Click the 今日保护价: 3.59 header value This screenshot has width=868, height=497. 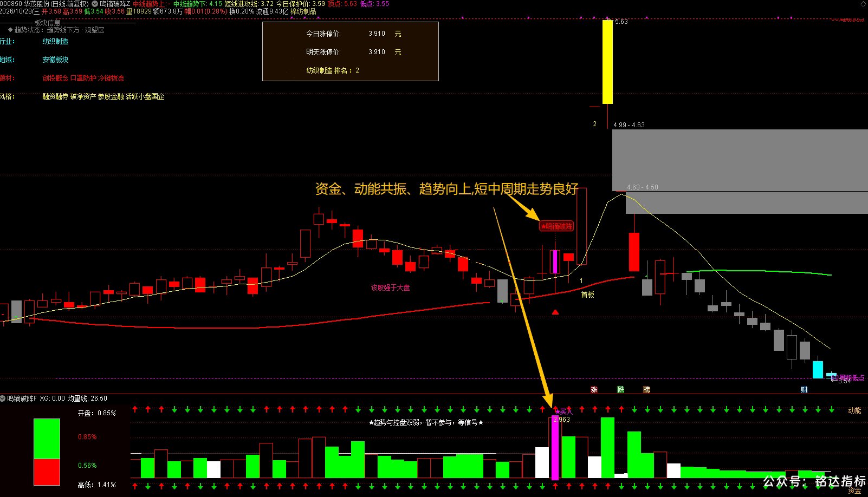tap(301, 4)
